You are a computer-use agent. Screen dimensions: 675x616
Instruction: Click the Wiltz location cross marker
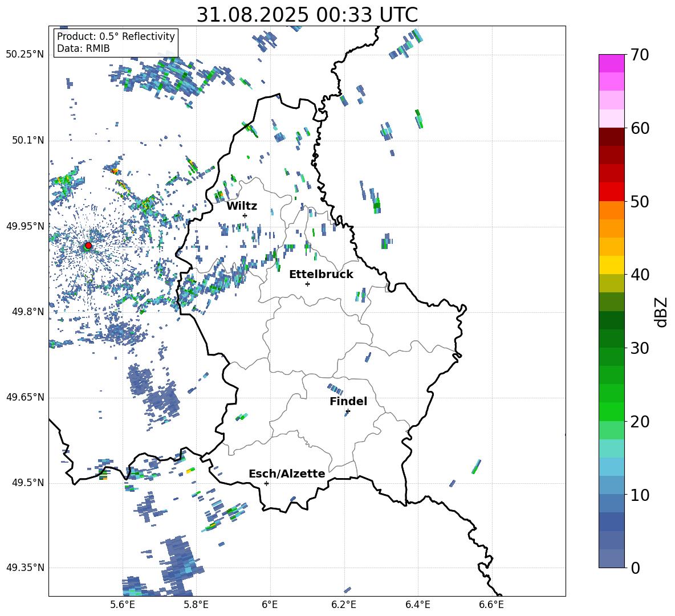click(x=245, y=215)
